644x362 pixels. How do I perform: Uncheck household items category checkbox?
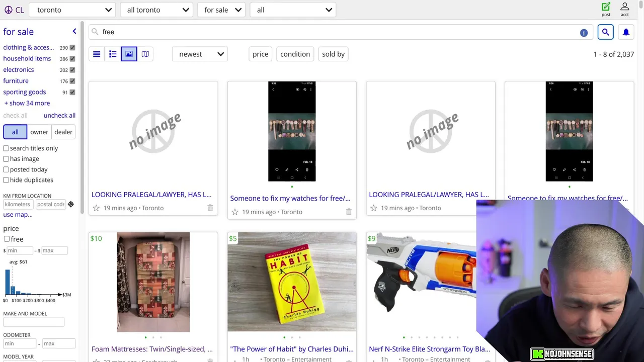point(72,59)
